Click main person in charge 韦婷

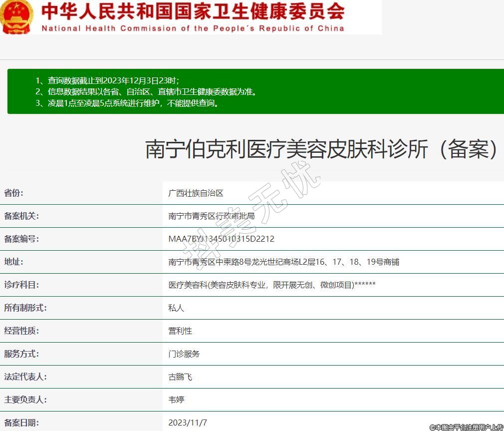point(176,400)
